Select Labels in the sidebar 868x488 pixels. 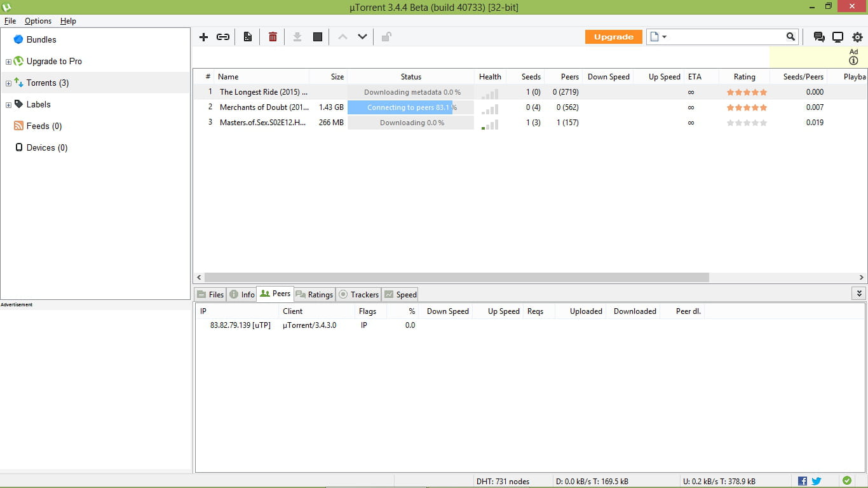[38, 104]
